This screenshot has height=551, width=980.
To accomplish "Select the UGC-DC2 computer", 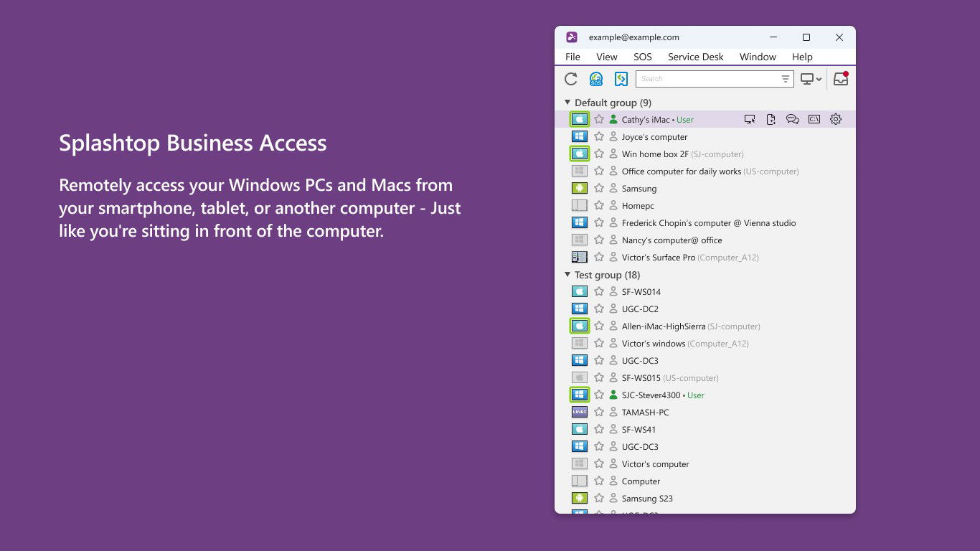I will [x=639, y=309].
